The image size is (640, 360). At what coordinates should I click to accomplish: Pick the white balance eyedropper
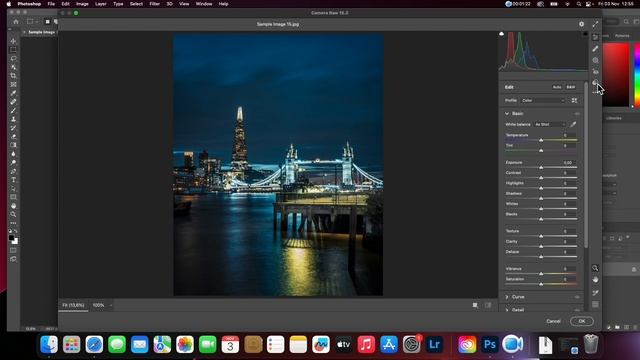tap(573, 124)
